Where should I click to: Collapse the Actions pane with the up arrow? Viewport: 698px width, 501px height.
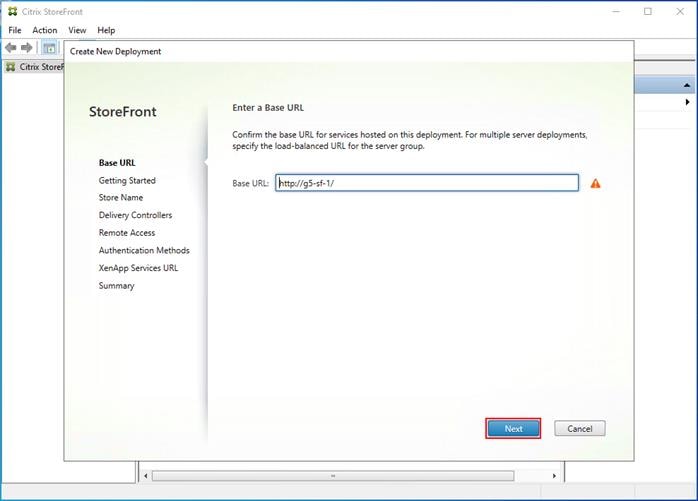point(687,85)
